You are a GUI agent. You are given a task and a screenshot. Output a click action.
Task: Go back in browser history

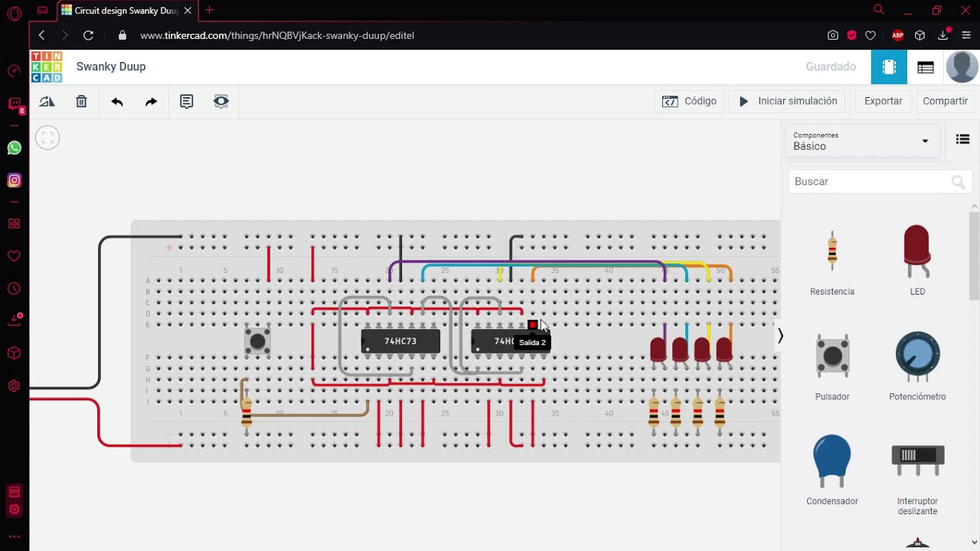[x=42, y=35]
